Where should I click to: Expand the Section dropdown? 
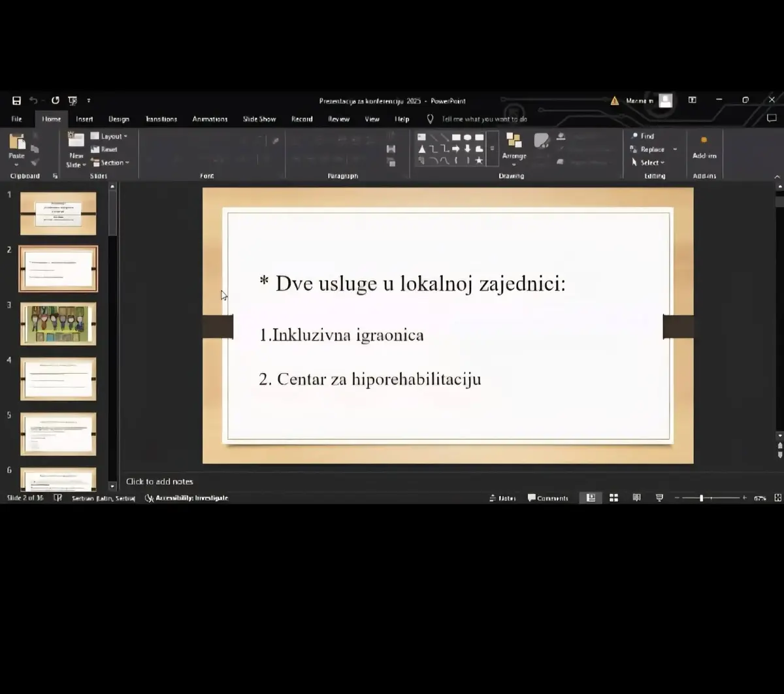[x=110, y=163]
